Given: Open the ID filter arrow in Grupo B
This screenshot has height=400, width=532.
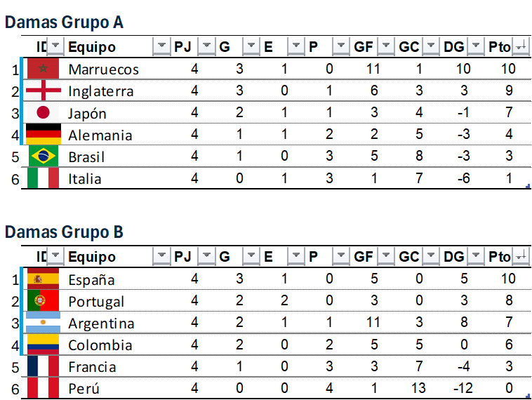Looking at the screenshot, I should pos(55,257).
